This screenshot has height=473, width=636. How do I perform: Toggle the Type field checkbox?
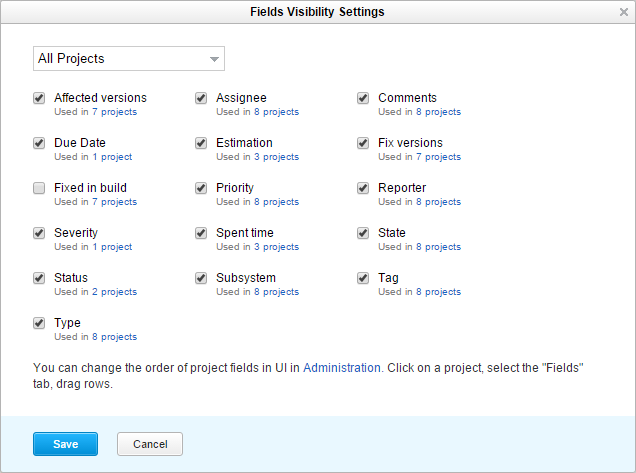click(39, 323)
